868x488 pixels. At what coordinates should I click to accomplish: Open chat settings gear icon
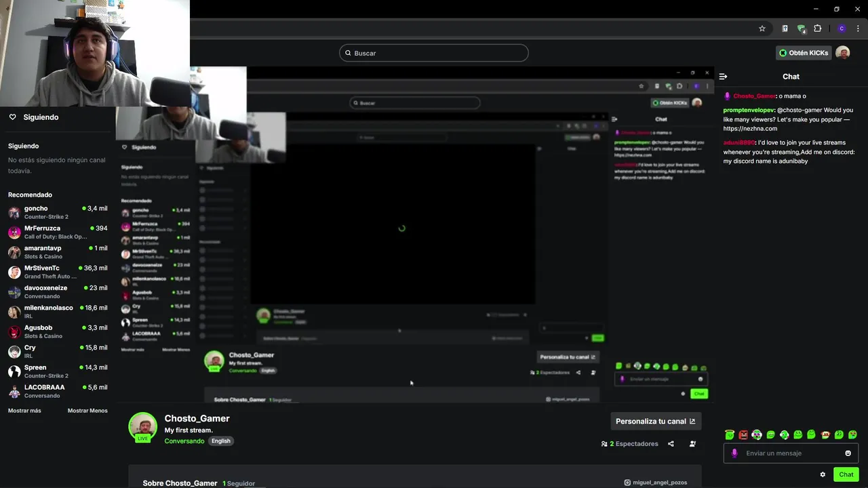point(823,474)
